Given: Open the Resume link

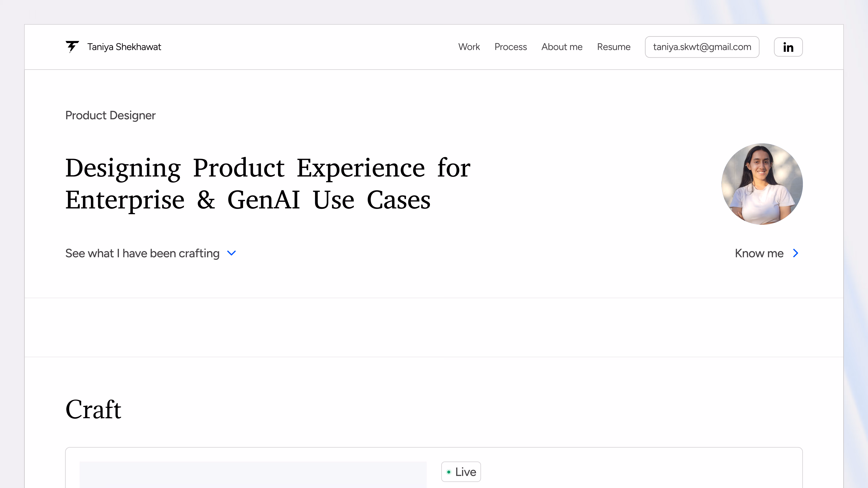Looking at the screenshot, I should (x=614, y=47).
